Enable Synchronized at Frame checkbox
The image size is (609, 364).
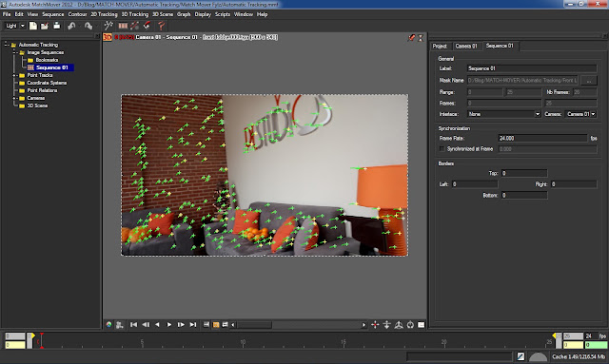tap(442, 149)
